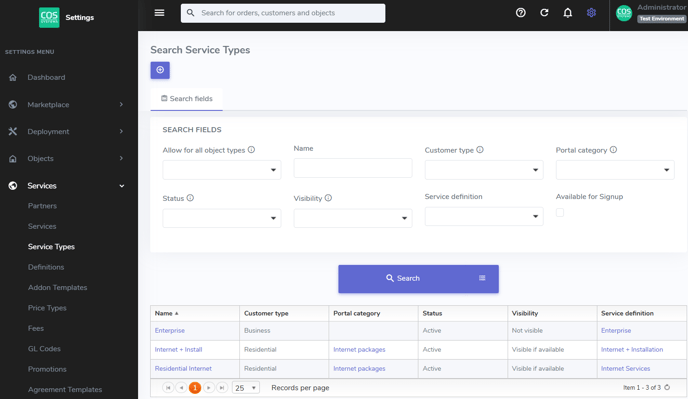Toggle the hamburger menu icon
Screen dimensions: 688x399
159,13
